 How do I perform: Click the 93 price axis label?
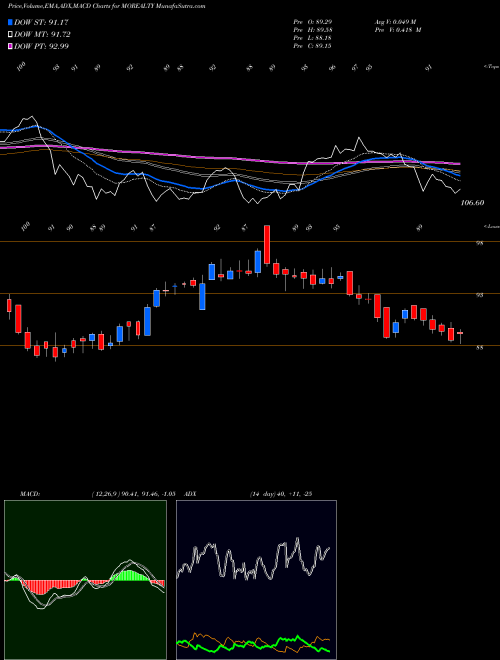pos(479,295)
